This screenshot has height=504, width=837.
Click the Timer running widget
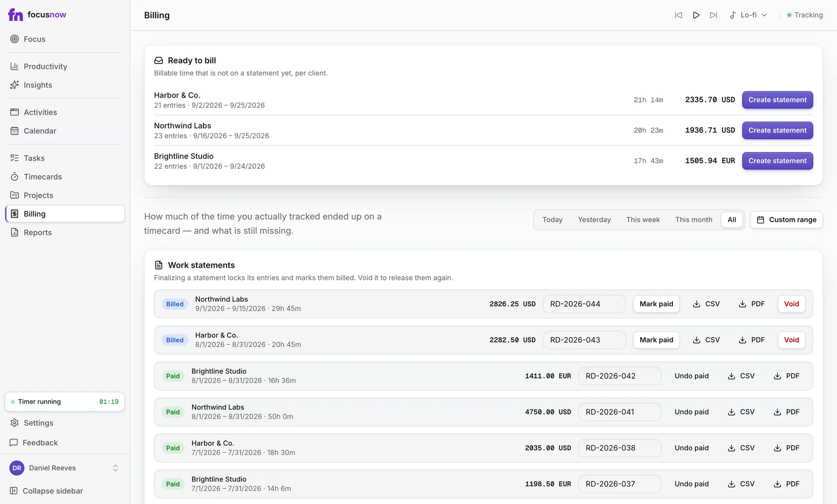tap(65, 402)
